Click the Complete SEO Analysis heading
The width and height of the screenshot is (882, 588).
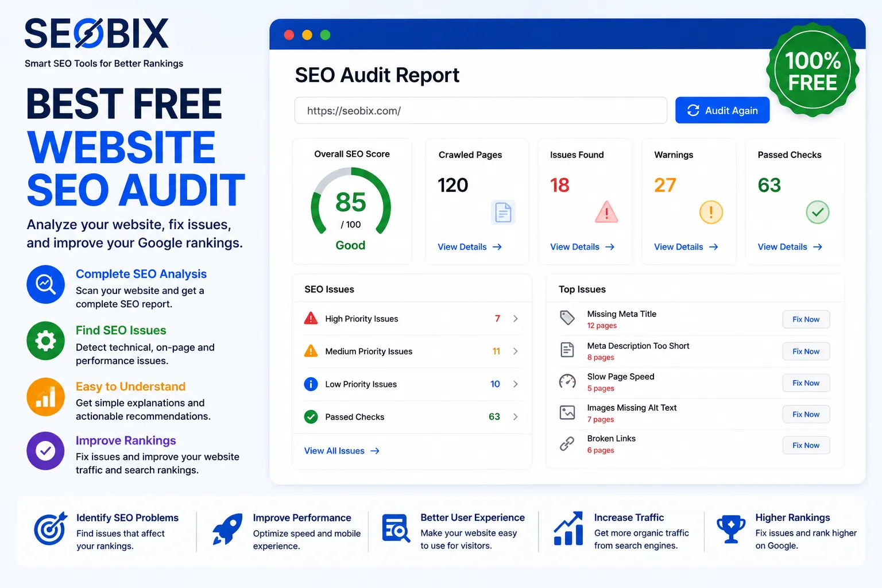coord(141,274)
